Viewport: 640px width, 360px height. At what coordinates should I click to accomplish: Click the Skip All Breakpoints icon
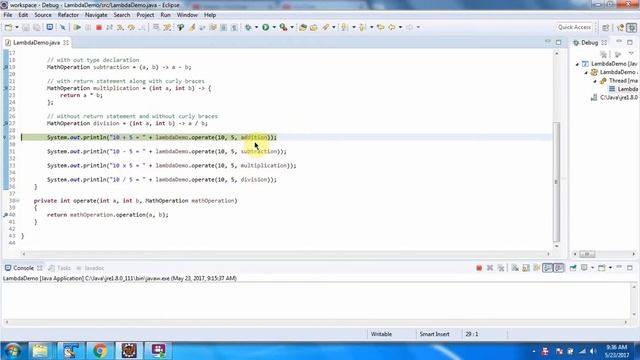(62, 27)
